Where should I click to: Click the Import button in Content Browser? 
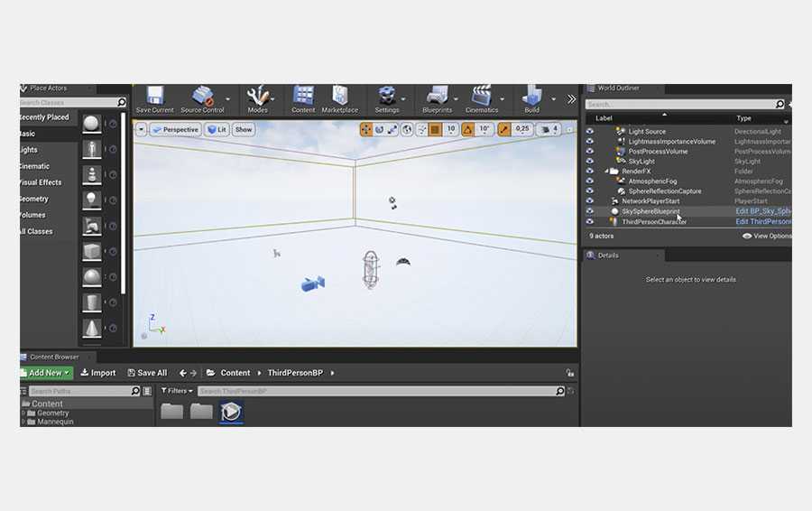pyautogui.click(x=98, y=373)
